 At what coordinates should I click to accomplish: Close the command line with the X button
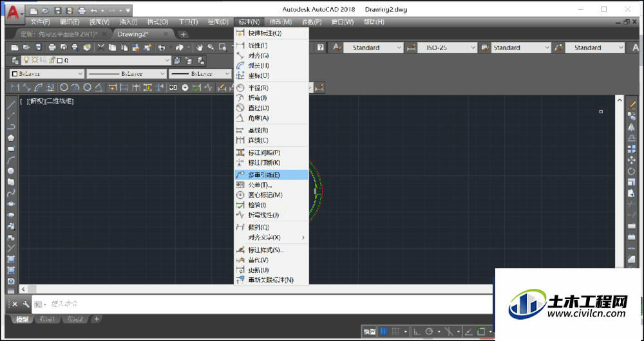click(x=15, y=304)
